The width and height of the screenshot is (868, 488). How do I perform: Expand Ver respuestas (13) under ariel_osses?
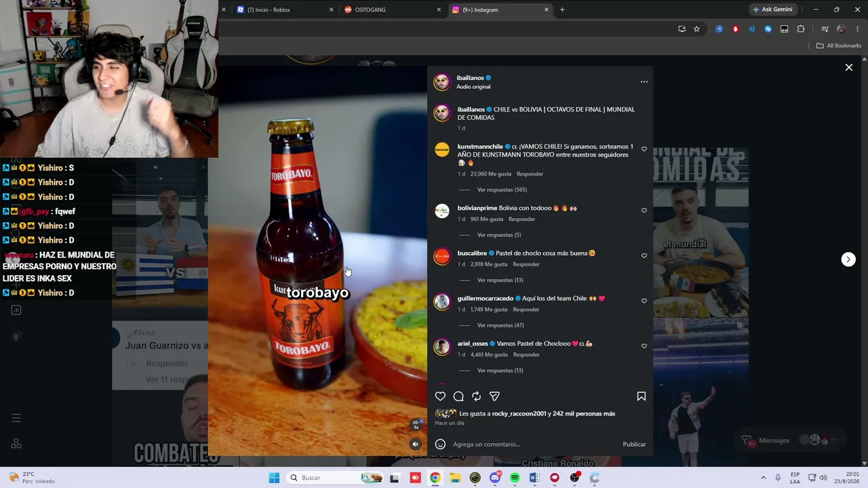click(x=500, y=371)
